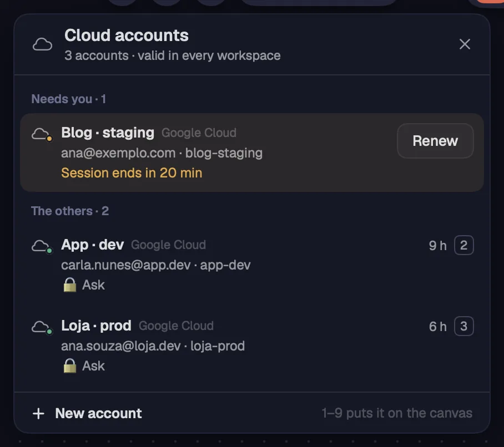Viewport: 504px width, 447px height.
Task: Click the Session ends in 20 min warning
Action: 132,173
